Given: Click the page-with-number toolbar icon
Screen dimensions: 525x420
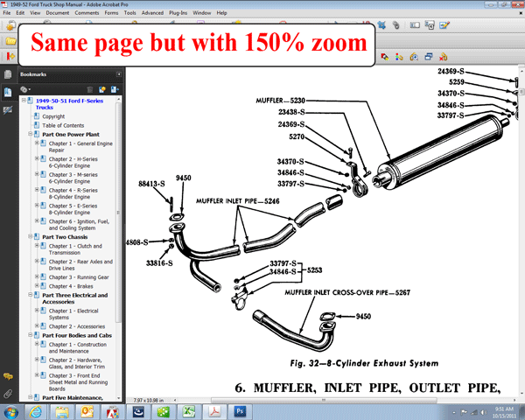Looking at the screenshot, I should pos(430,25).
